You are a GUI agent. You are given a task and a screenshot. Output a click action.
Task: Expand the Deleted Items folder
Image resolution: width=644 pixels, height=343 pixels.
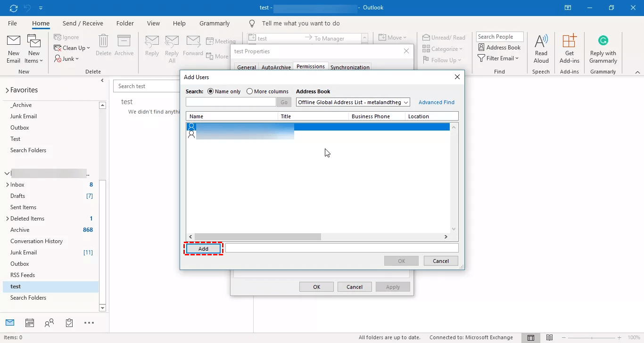7,219
